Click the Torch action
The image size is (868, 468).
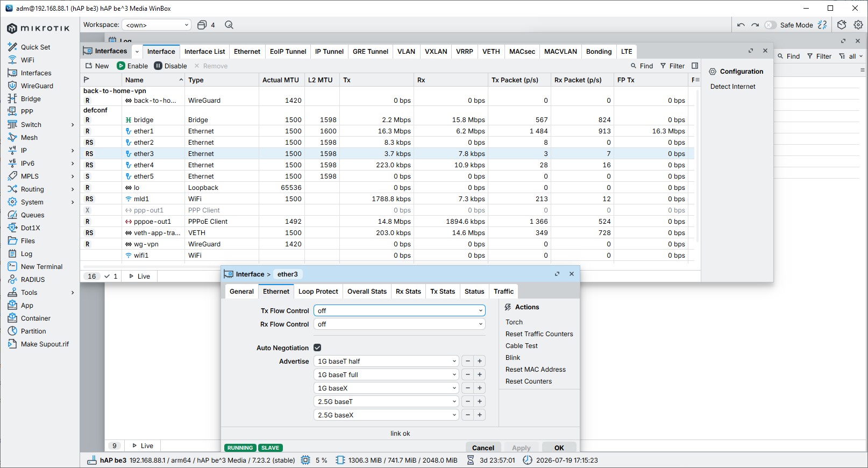point(514,322)
